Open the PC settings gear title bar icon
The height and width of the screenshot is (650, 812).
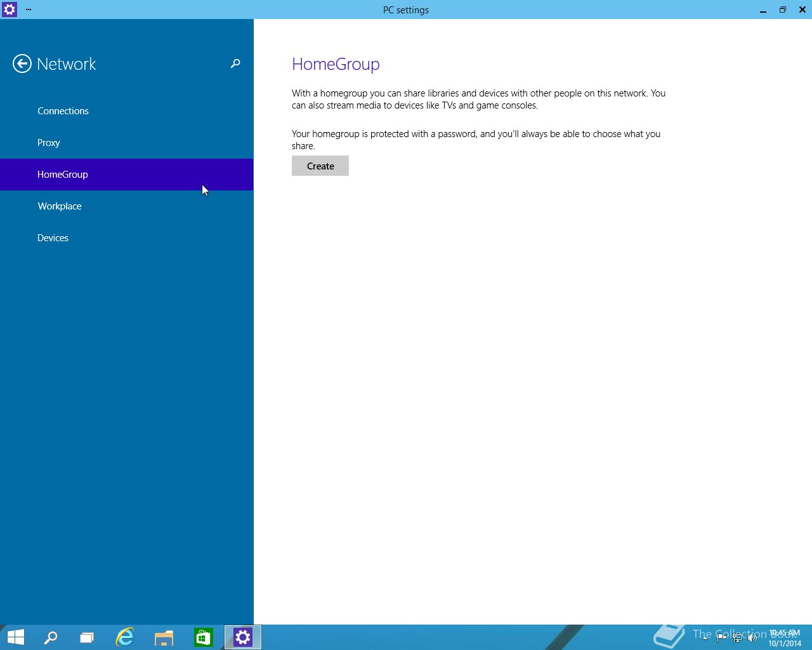point(10,10)
